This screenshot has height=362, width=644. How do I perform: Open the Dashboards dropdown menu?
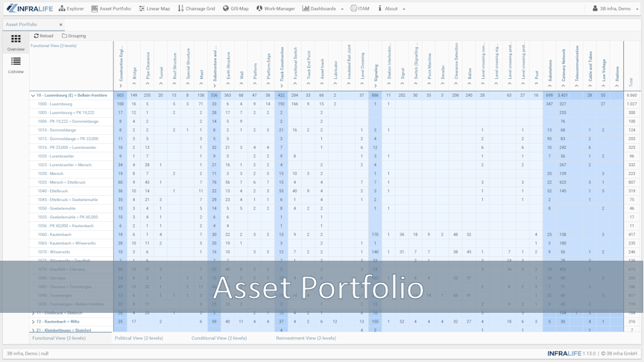tap(322, 9)
